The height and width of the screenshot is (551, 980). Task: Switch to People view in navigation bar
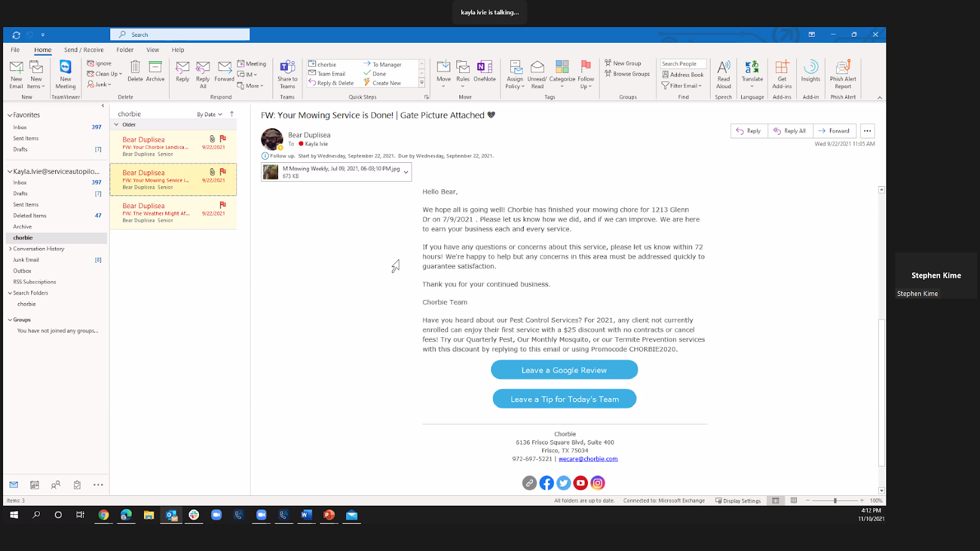pyautogui.click(x=56, y=485)
